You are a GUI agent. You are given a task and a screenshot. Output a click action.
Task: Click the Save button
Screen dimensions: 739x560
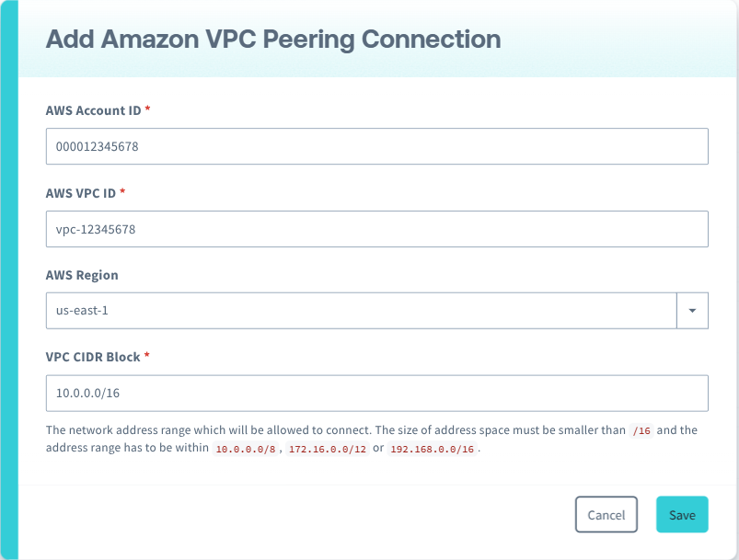click(681, 514)
